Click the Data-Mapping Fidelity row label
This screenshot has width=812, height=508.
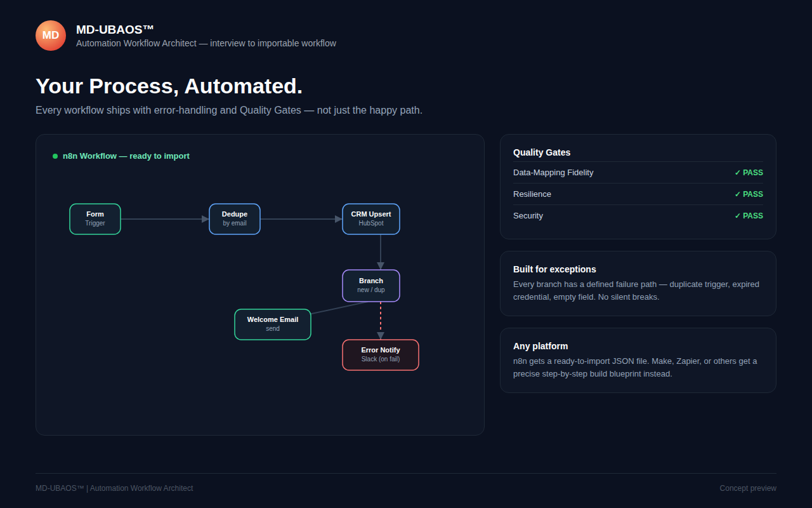[x=553, y=173]
